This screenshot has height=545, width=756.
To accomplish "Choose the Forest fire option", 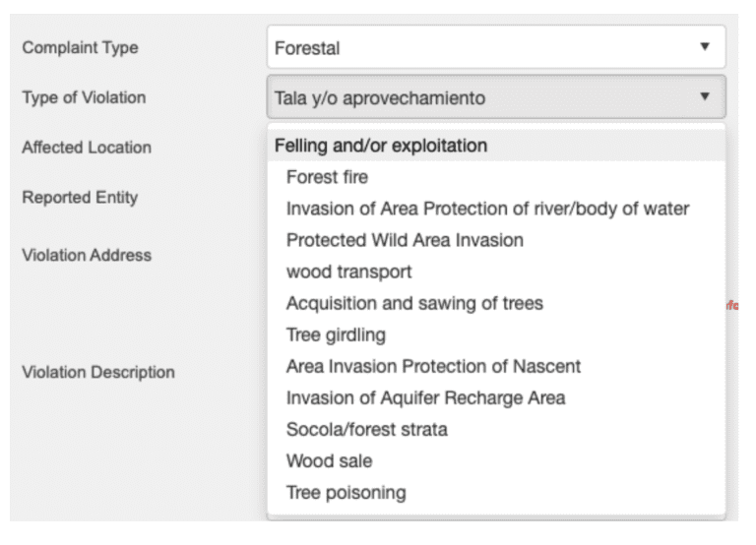I will 327,178.
